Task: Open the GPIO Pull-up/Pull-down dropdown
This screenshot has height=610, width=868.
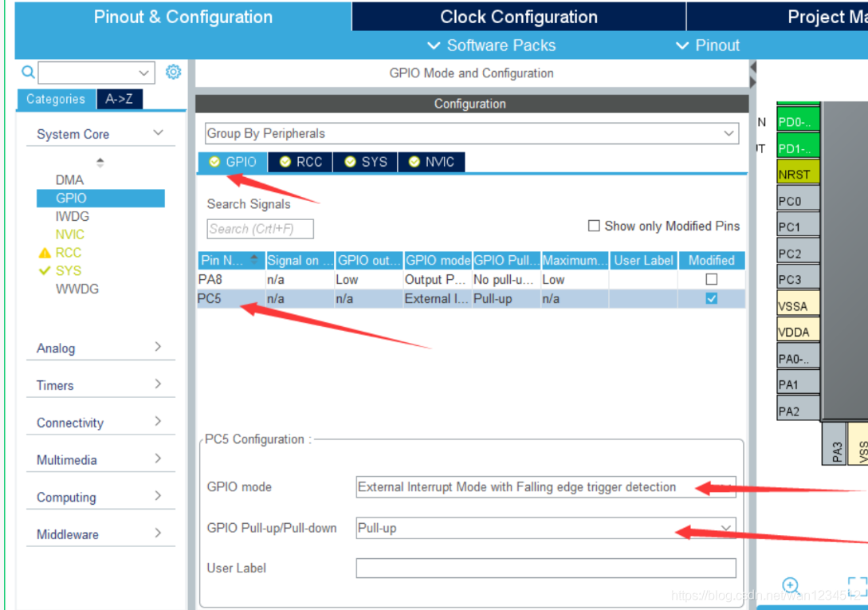Action: click(x=545, y=528)
